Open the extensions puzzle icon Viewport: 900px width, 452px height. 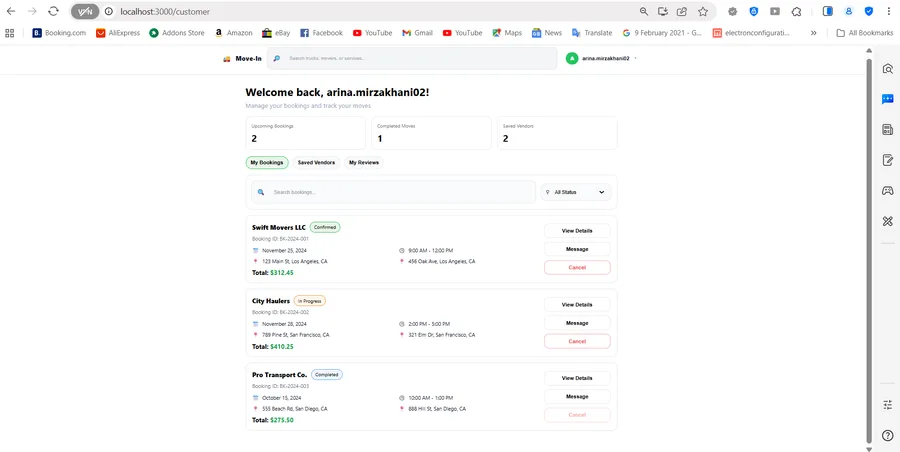pos(796,11)
